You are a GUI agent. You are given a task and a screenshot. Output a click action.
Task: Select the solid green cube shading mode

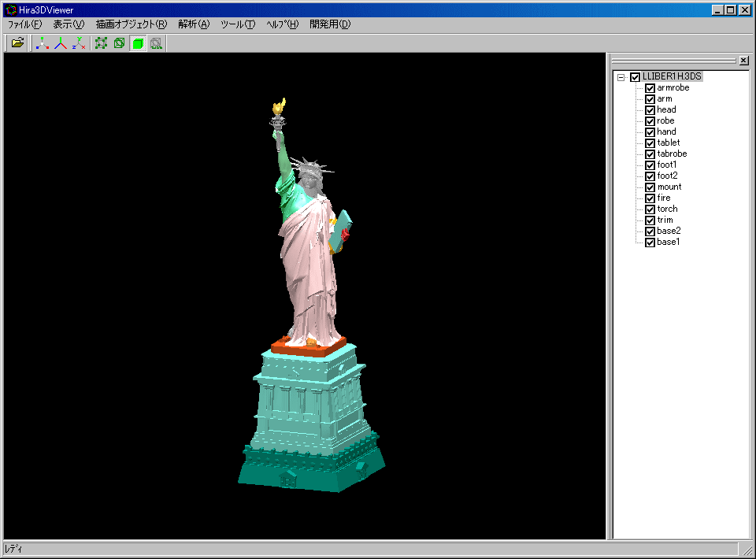point(138,43)
